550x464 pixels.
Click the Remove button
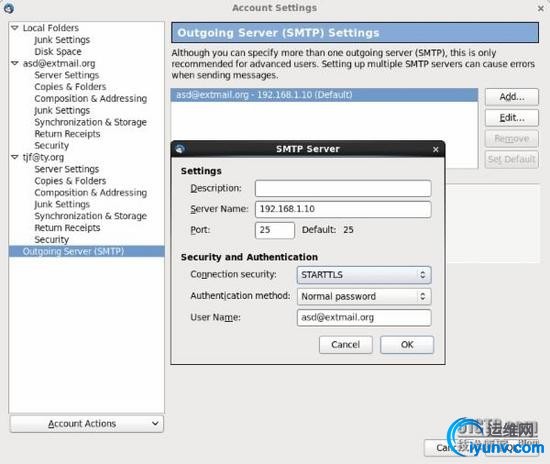click(512, 139)
